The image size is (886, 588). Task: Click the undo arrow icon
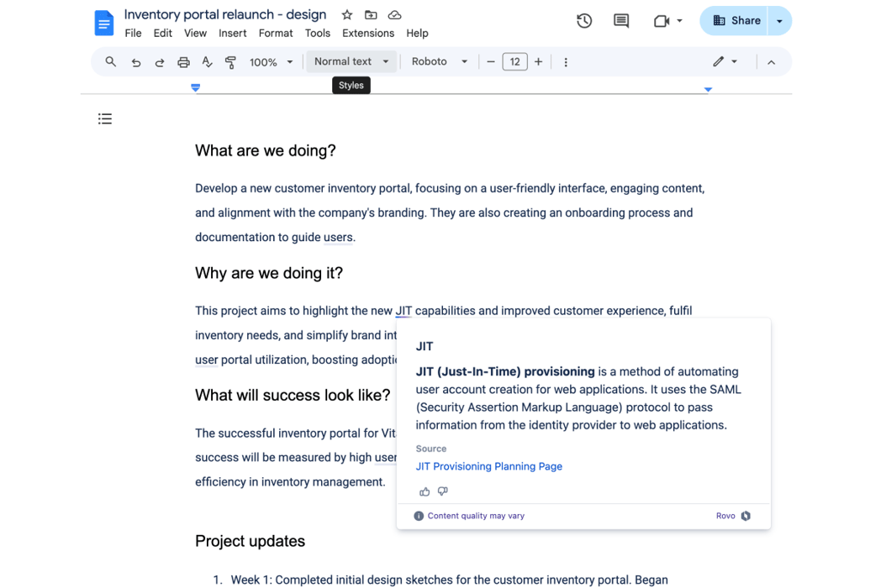[x=135, y=62]
